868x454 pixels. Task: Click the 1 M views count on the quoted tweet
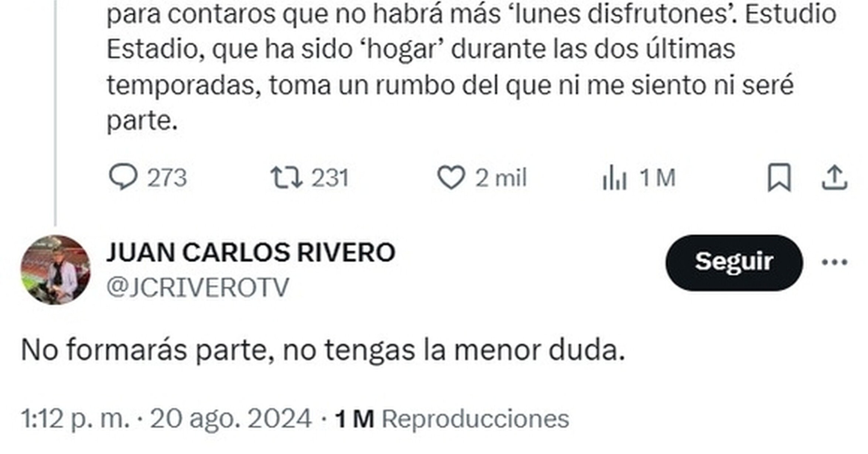657,178
